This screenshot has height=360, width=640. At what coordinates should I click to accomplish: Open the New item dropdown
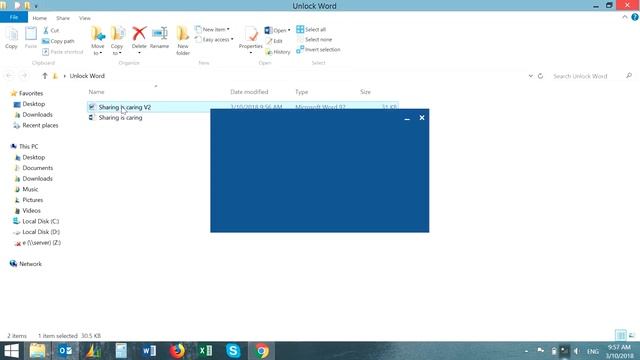pos(212,29)
